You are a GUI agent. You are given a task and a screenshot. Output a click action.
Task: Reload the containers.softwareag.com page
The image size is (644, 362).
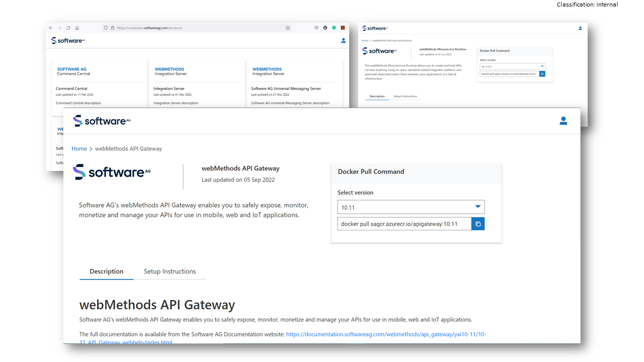(68, 28)
